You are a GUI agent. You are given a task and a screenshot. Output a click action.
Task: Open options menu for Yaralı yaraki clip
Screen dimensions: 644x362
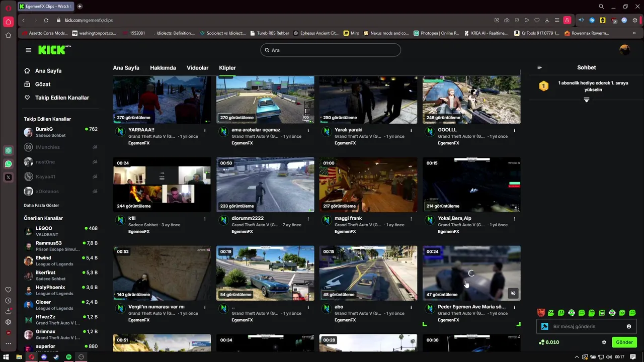(411, 130)
